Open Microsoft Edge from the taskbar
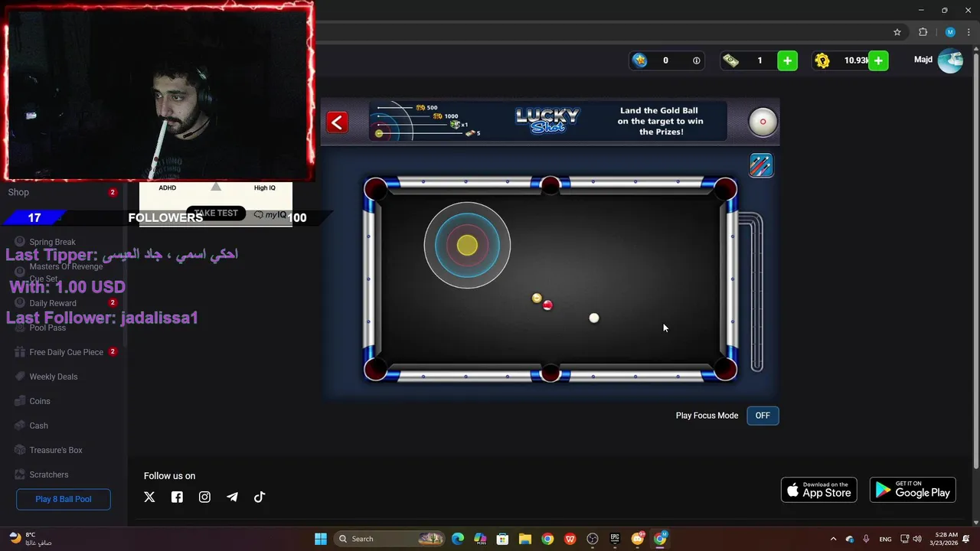980x551 pixels. [458, 539]
